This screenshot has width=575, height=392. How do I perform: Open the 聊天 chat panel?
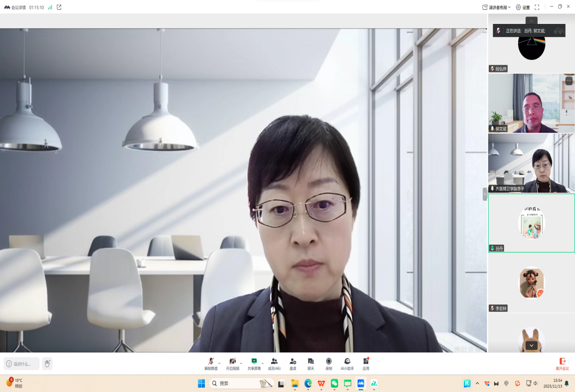click(311, 364)
